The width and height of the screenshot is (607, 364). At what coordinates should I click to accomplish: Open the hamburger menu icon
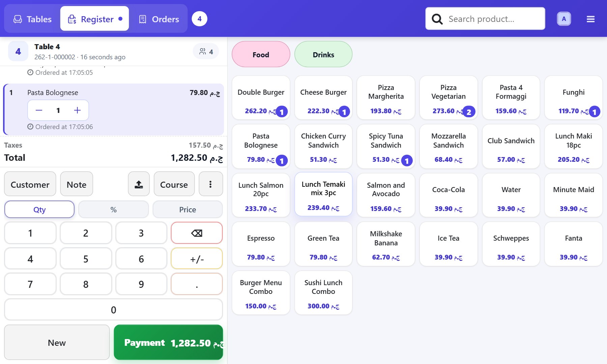point(590,19)
